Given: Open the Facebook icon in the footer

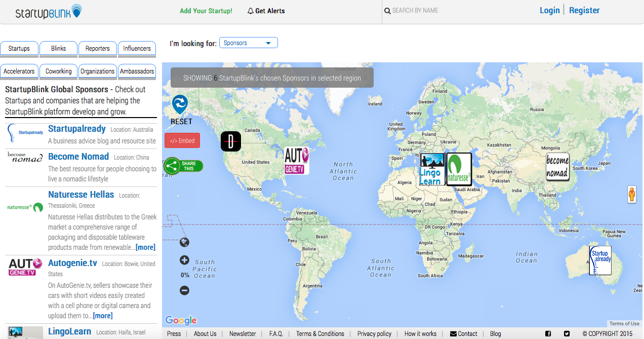Looking at the screenshot, I should [548, 333].
